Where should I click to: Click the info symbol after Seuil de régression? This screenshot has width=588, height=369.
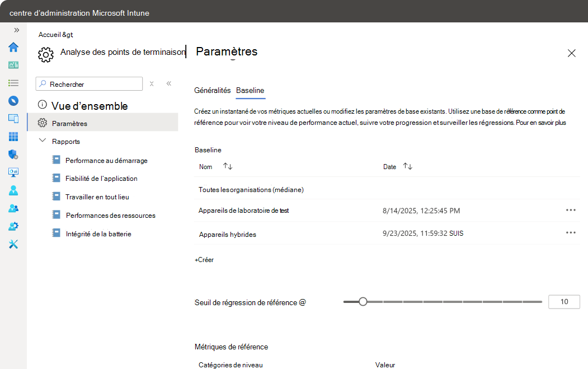tap(303, 302)
